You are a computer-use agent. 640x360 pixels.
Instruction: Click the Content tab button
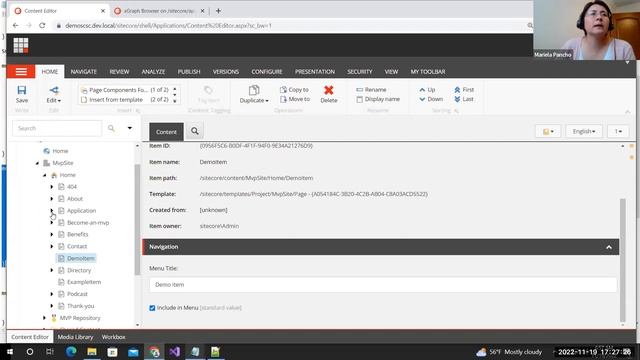pyautogui.click(x=166, y=132)
